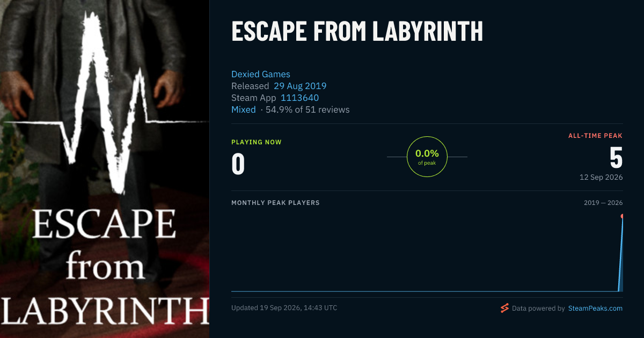Click the 29 Aug 2019 release date

[300, 86]
